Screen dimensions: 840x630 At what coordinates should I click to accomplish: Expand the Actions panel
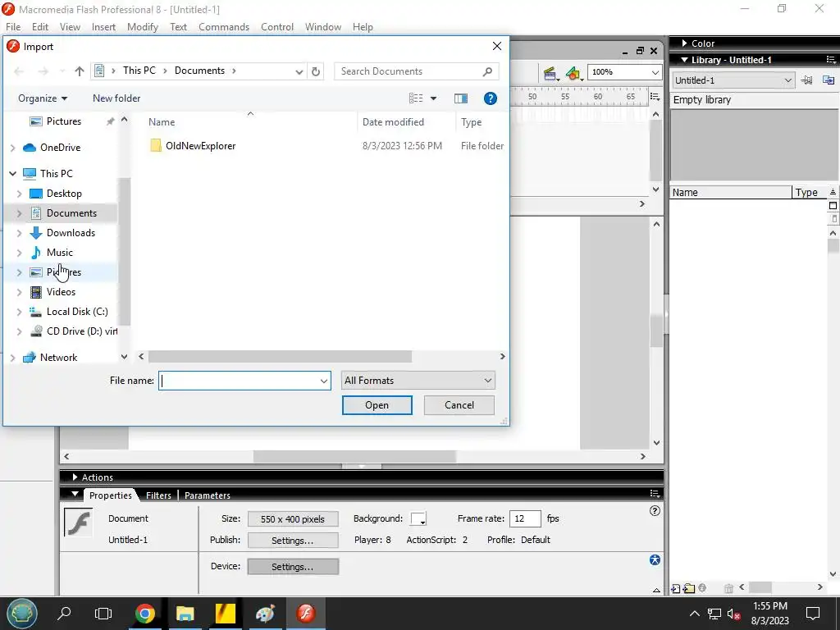point(75,477)
